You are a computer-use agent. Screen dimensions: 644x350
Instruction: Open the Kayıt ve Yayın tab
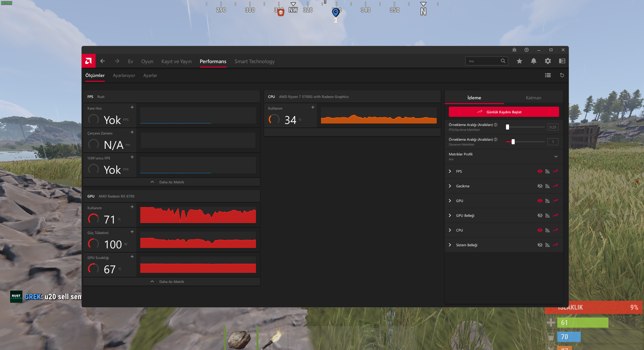pos(176,61)
